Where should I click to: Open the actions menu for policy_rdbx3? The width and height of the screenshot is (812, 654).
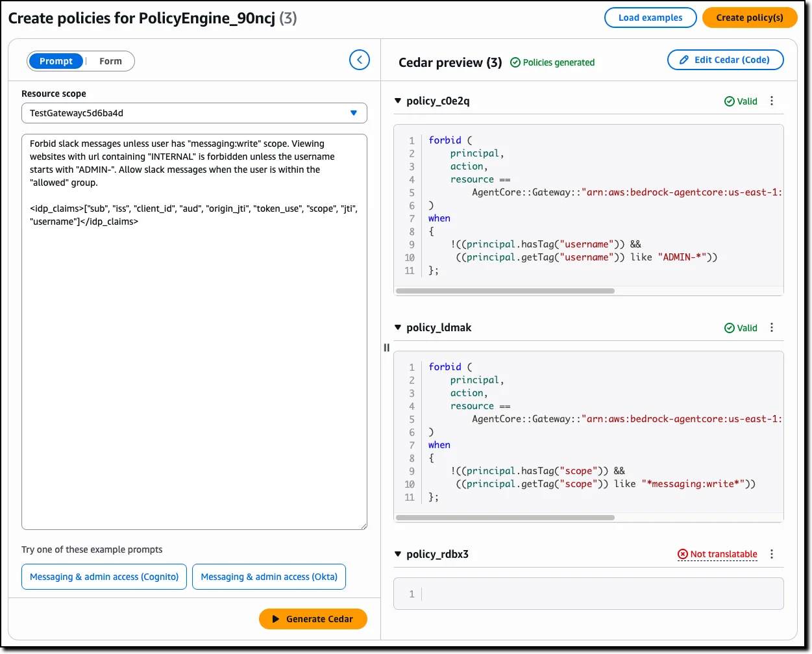coord(772,554)
